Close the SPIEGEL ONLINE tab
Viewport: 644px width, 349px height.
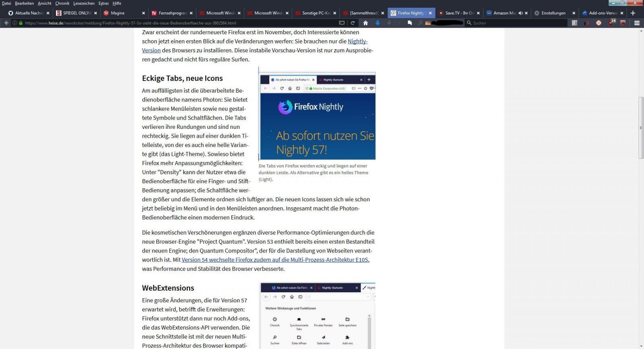tap(96, 13)
